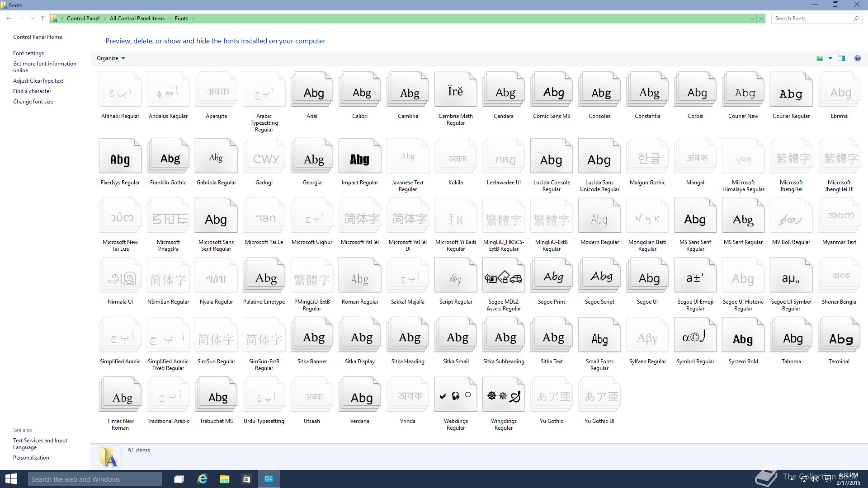The height and width of the screenshot is (488, 868).
Task: Select the Lucida Console Regular font icon
Action: click(x=552, y=156)
